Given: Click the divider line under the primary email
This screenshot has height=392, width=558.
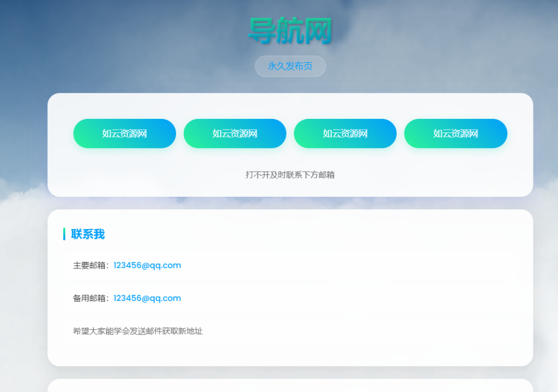Looking at the screenshot, I should pyautogui.click(x=289, y=282).
